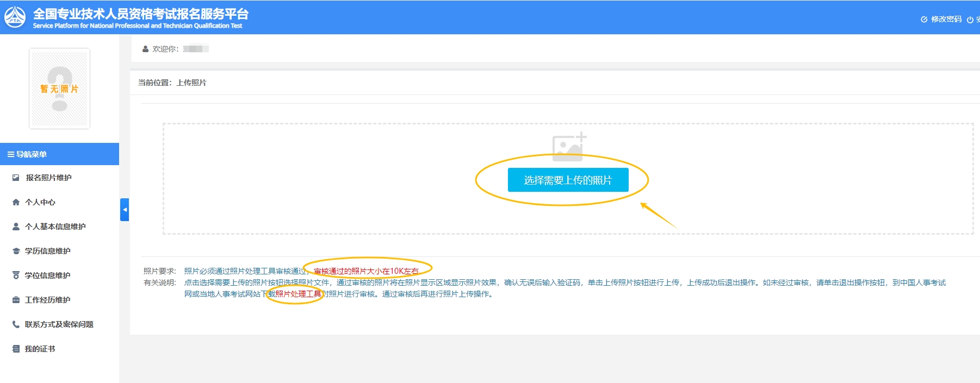Click the power icon in the top-right corner
The image size is (980, 383).
point(970,20)
